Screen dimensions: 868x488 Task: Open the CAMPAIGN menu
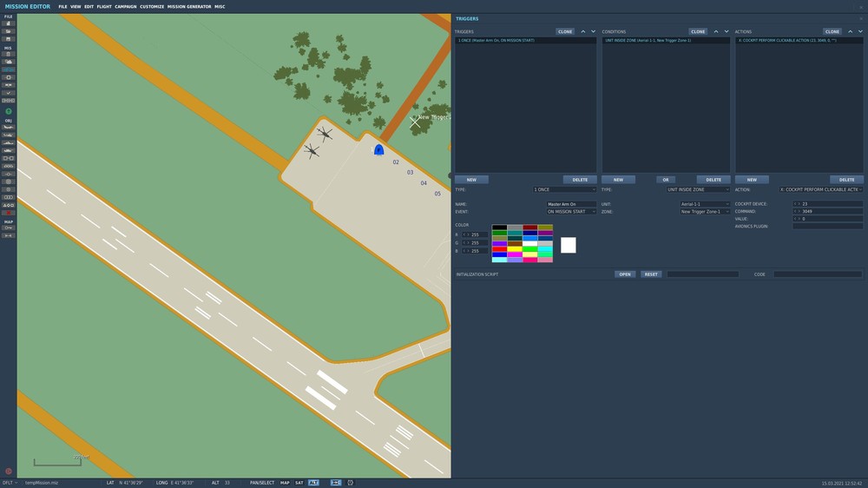coord(125,6)
